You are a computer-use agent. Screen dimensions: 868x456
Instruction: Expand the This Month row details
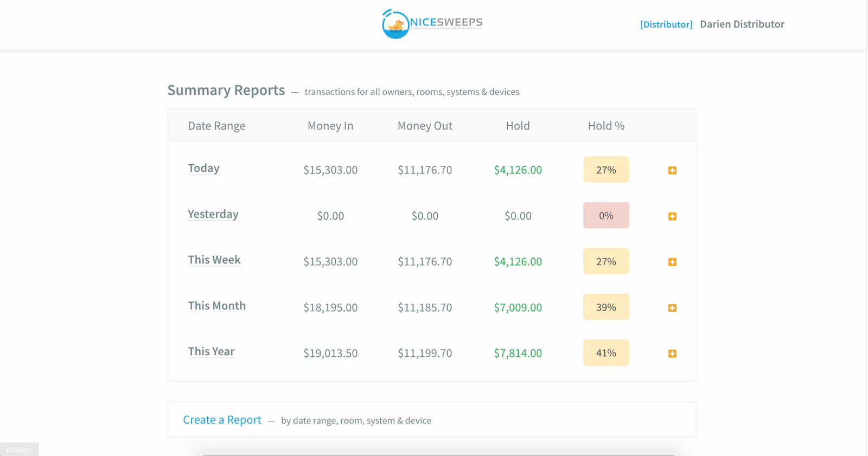click(672, 308)
